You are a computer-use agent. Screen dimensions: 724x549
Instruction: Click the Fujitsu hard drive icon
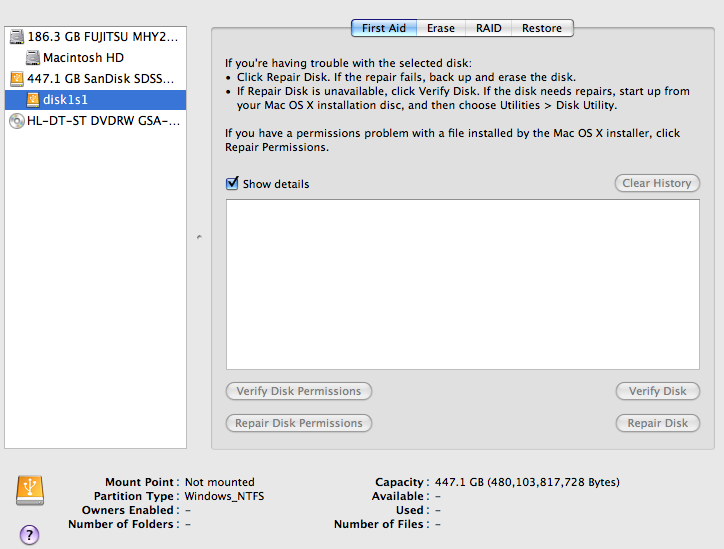click(16, 37)
